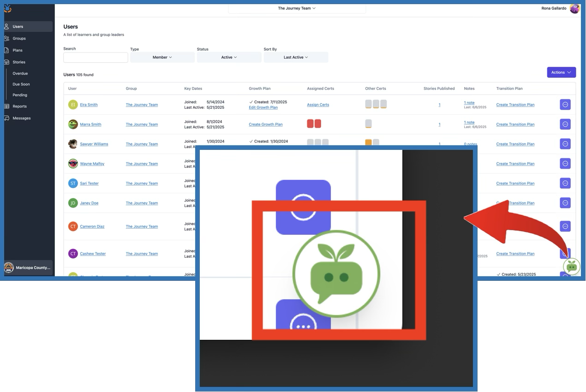586x392 pixels.
Task: Open the Sort By Last Active dropdown
Action: (296, 57)
